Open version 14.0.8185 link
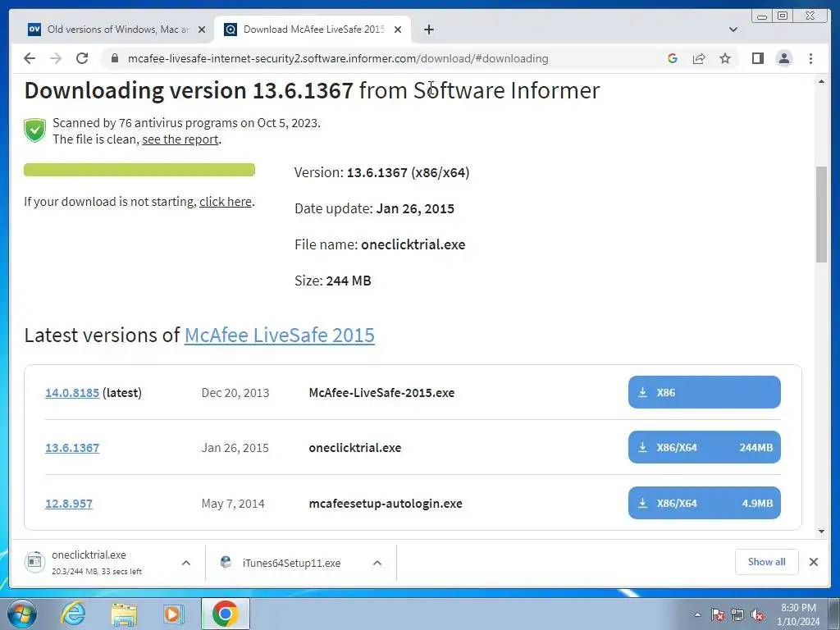840x630 pixels. pyautogui.click(x=72, y=393)
